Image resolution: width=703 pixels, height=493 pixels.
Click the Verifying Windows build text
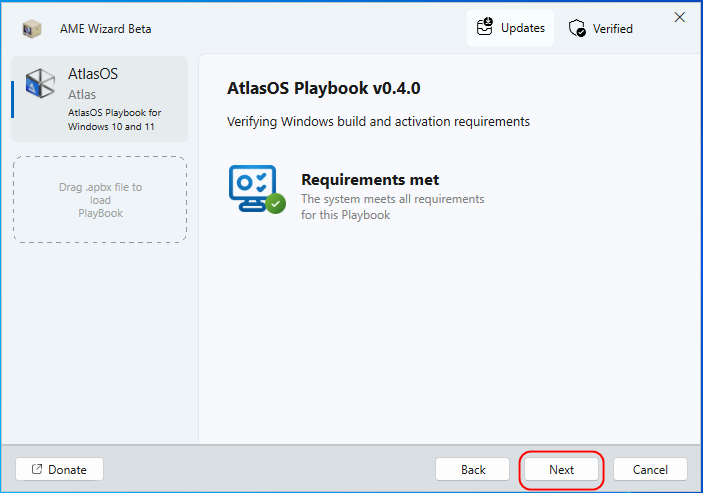pyautogui.click(x=378, y=121)
